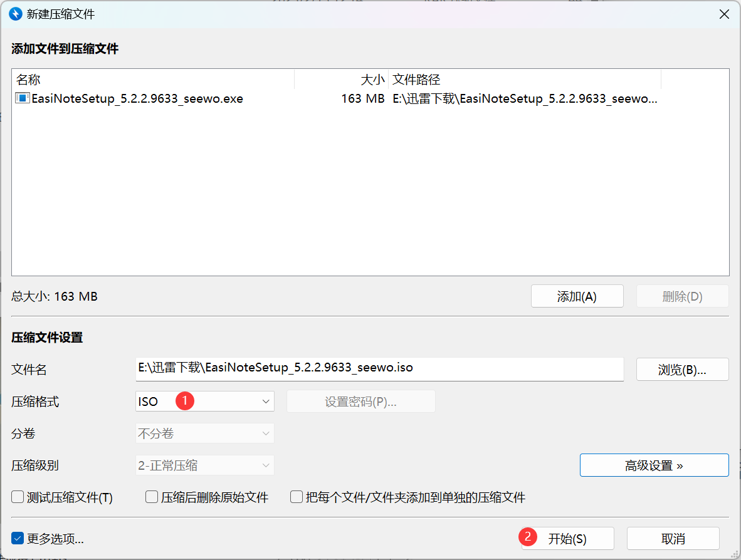Image resolution: width=741 pixels, height=560 pixels.
Task: Sort list by 名称 column header
Action: pos(152,80)
